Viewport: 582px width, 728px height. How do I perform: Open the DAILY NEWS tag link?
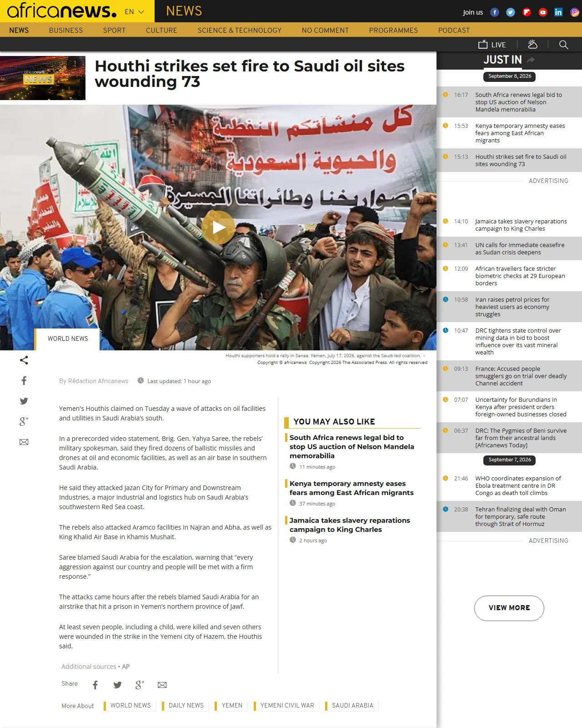[x=186, y=705]
